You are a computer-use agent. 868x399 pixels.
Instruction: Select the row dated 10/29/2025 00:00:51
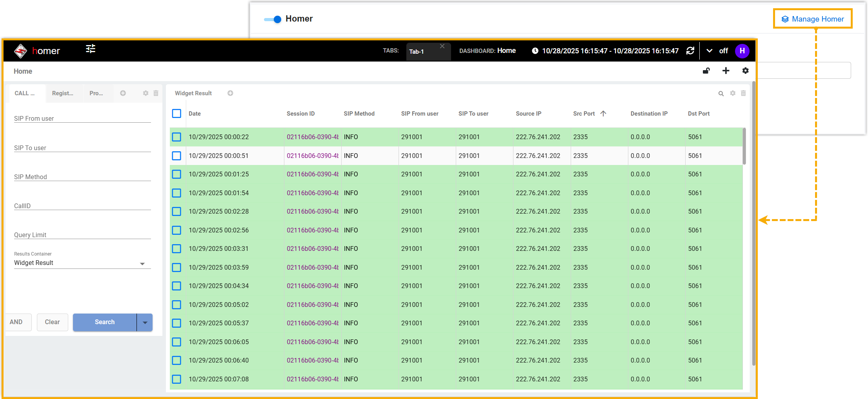[x=177, y=156]
